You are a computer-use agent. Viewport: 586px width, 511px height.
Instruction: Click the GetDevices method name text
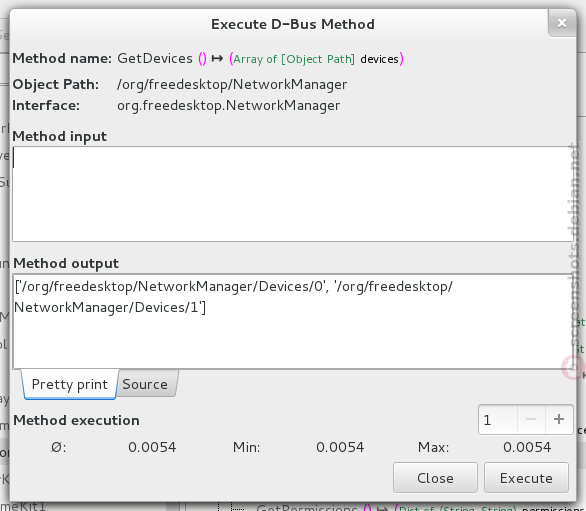coord(155,58)
